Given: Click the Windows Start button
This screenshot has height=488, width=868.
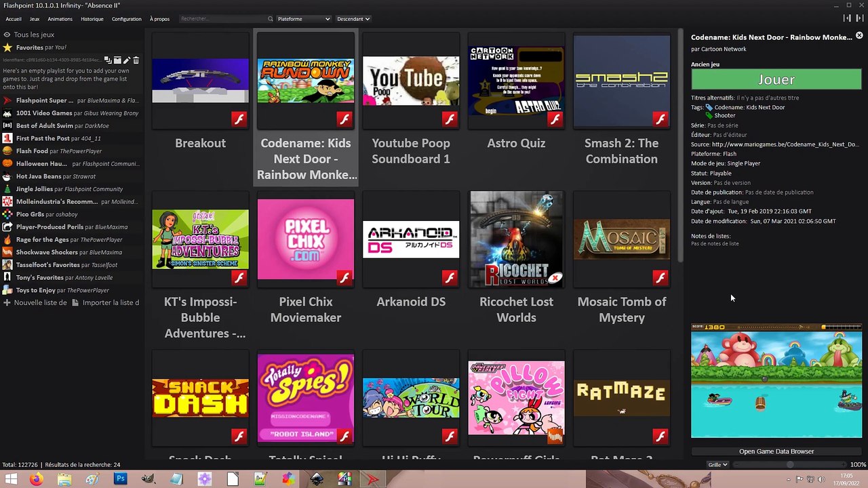Looking at the screenshot, I should (x=11, y=479).
